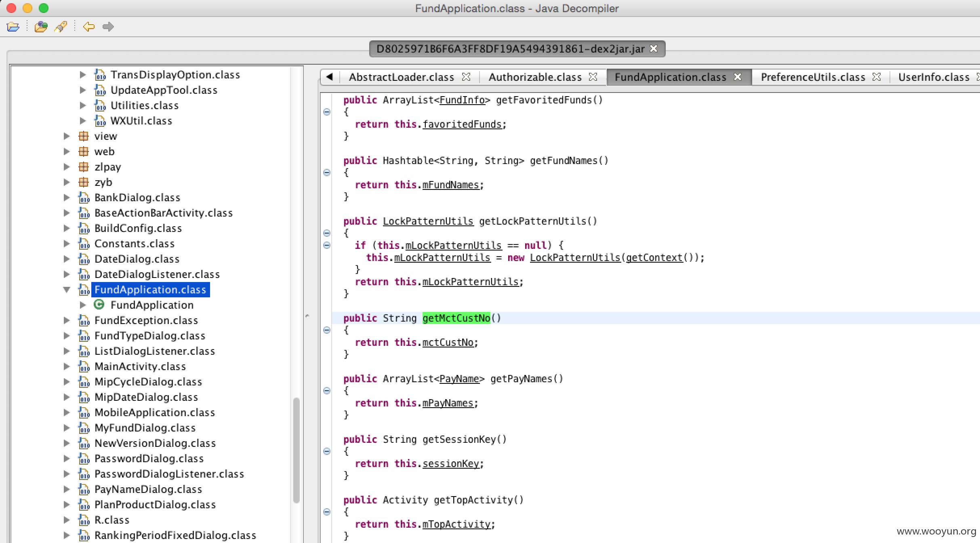This screenshot has width=980, height=543.
Task: Click the Search flashlight toolbar icon
Action: coord(61,27)
